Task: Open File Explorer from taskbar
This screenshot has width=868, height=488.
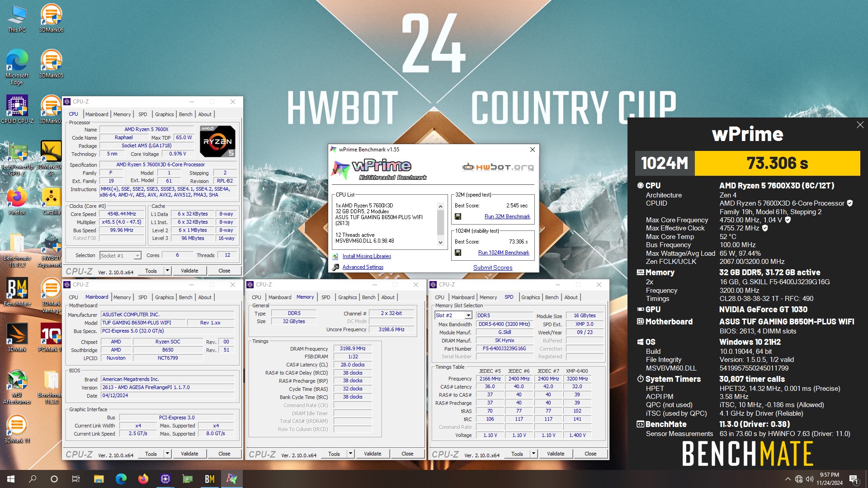Action: pyautogui.click(x=99, y=479)
